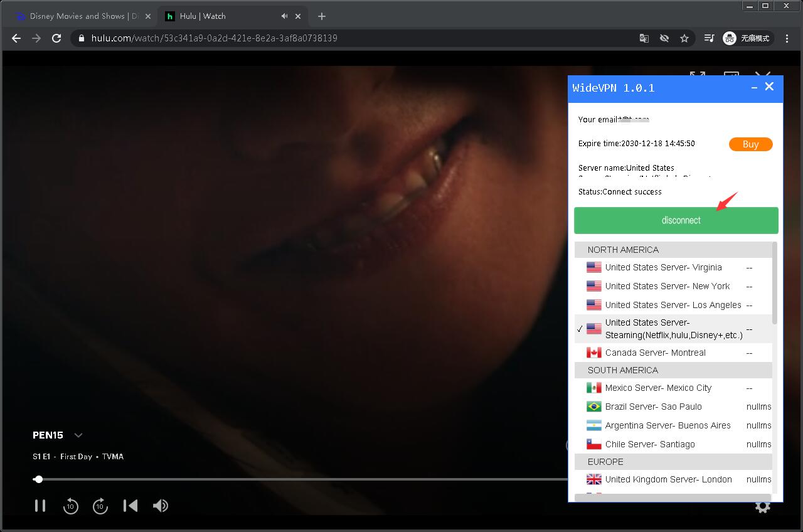Select Chile Server- Santiago
This screenshot has height=532, width=803.
coord(674,444)
